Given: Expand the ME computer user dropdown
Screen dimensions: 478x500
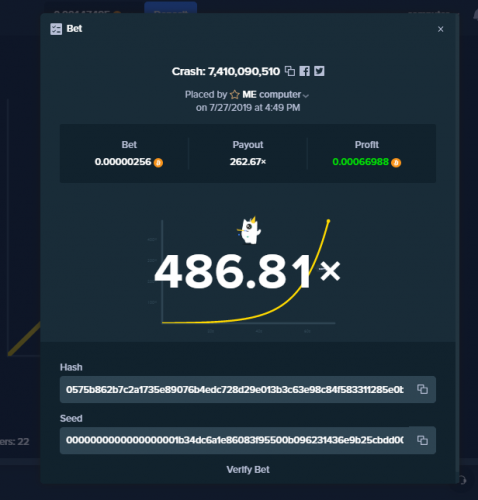Looking at the screenshot, I should coord(306,96).
